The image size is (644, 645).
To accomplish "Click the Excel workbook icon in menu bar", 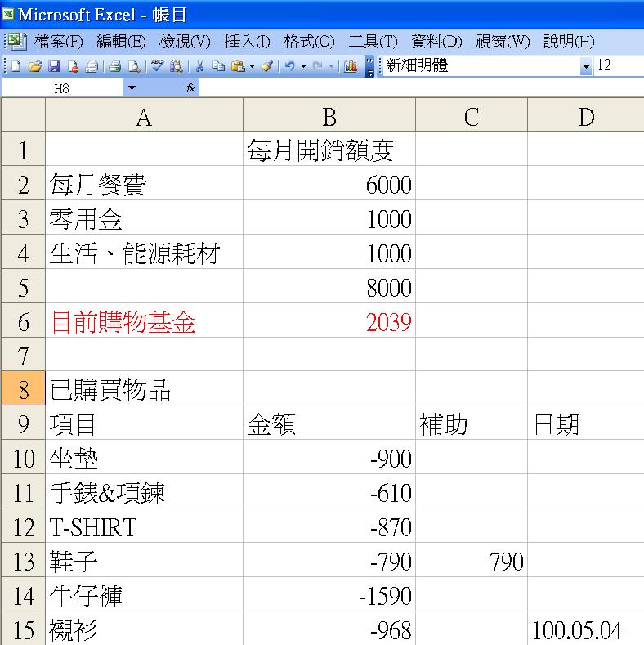I will [x=17, y=41].
